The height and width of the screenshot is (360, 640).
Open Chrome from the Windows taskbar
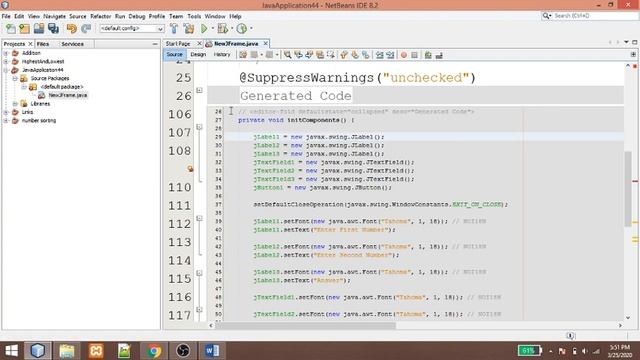[x=154, y=351]
